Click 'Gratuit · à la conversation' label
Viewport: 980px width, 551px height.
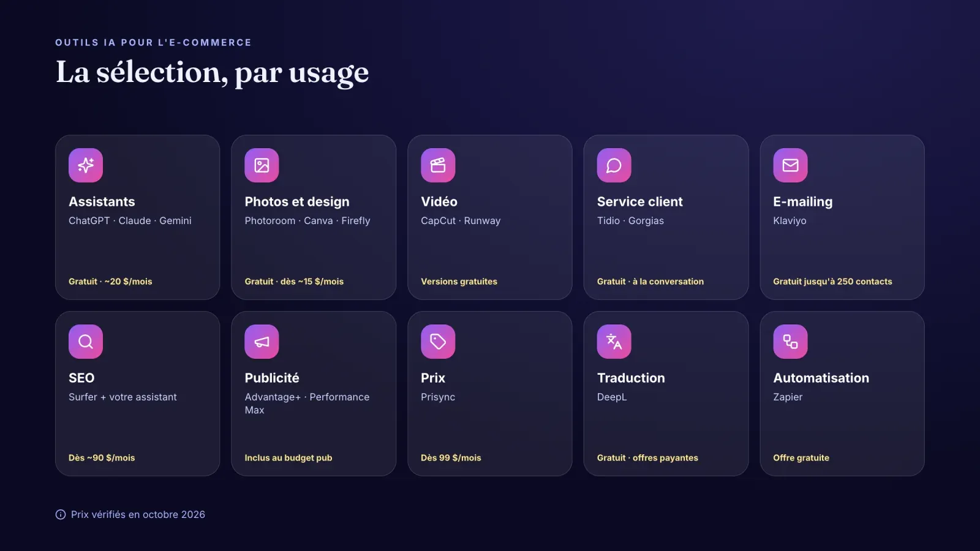point(650,282)
